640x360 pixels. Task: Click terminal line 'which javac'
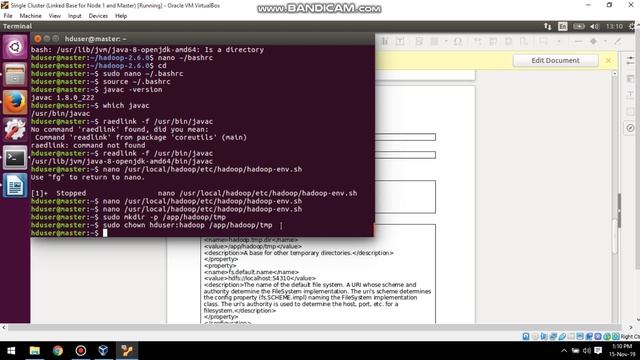pyautogui.click(x=126, y=106)
